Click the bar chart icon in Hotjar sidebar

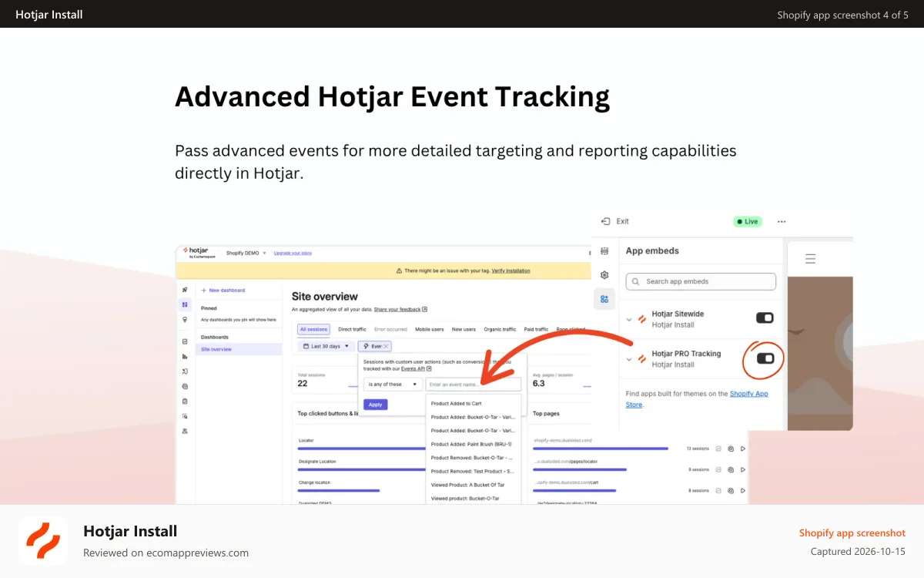185,356
